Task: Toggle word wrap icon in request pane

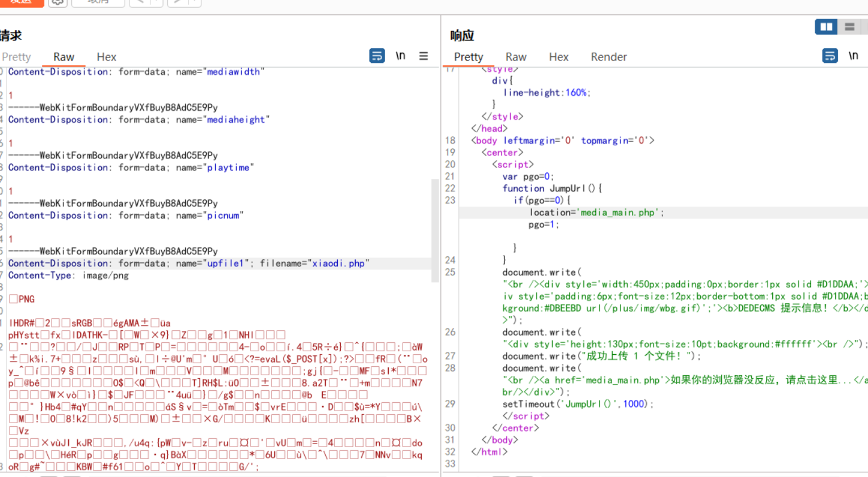Action: tap(377, 56)
